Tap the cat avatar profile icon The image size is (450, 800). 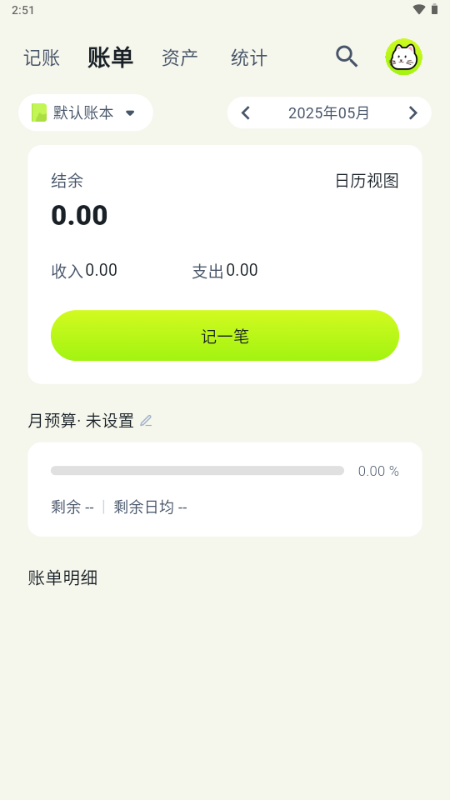pyautogui.click(x=404, y=57)
